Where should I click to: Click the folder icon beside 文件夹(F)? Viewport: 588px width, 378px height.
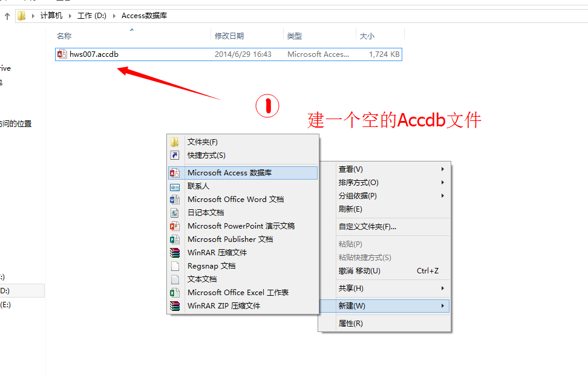[x=175, y=142]
